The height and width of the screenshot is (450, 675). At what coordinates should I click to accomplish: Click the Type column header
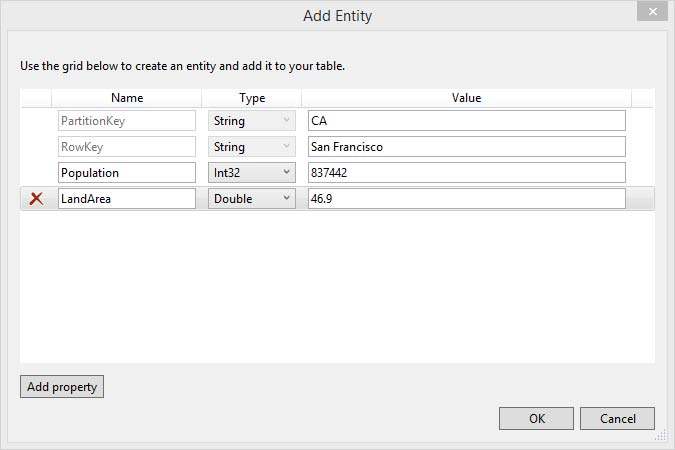252,98
